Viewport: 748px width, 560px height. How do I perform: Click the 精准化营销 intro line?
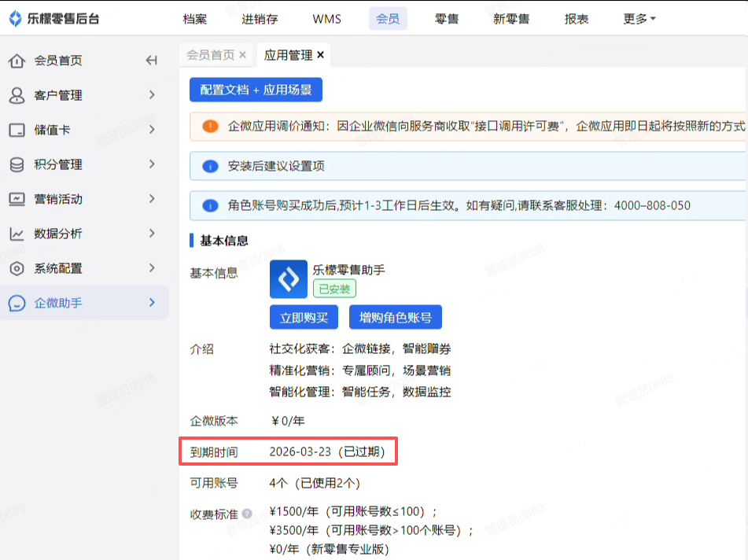coord(360,370)
